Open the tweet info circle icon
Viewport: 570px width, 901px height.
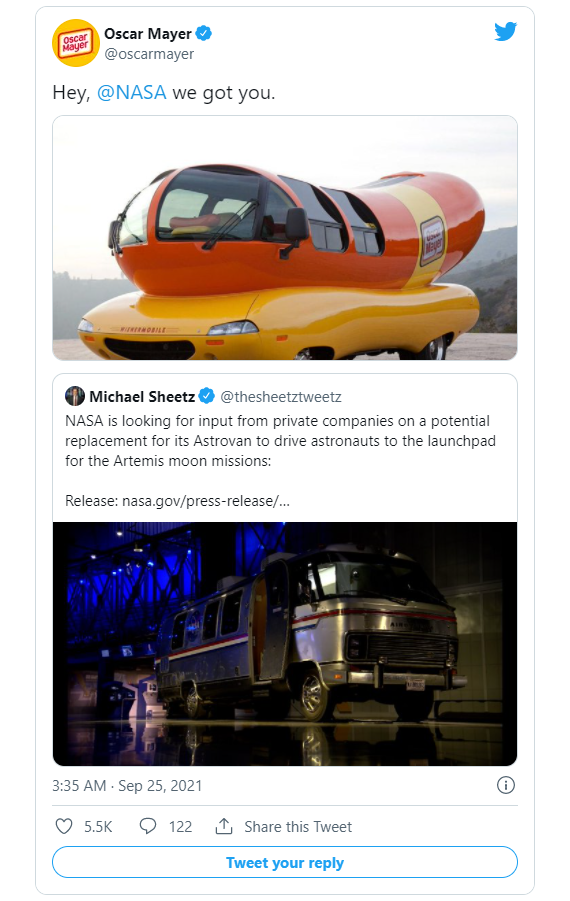point(506,785)
